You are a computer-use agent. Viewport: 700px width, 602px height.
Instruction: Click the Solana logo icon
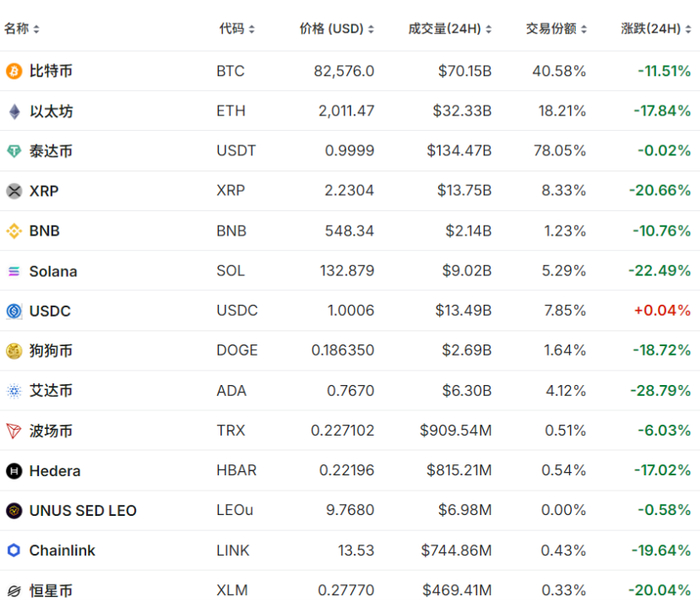14,271
